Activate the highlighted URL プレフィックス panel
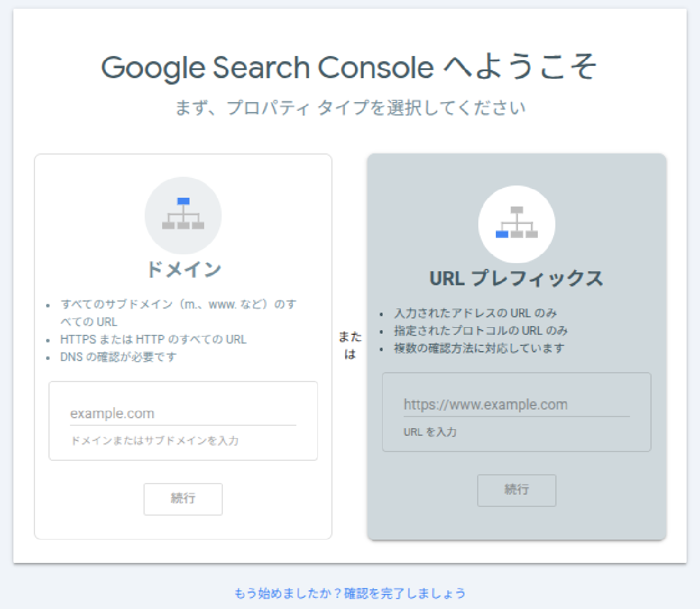This screenshot has width=700, height=609. click(x=516, y=347)
